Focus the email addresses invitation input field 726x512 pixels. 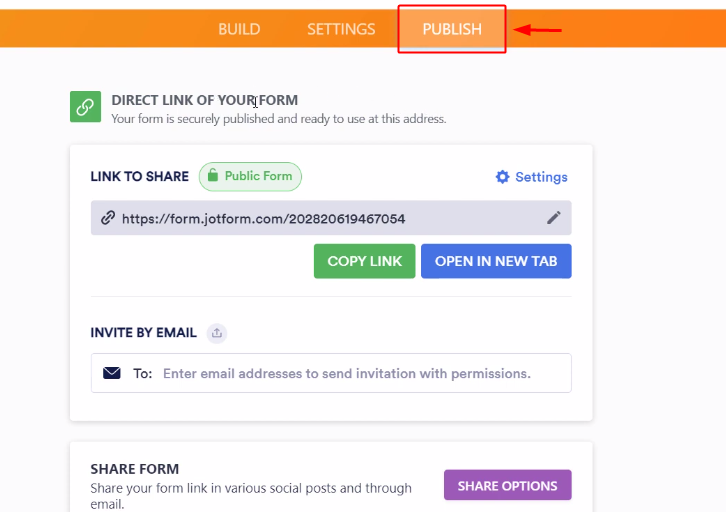click(x=347, y=373)
